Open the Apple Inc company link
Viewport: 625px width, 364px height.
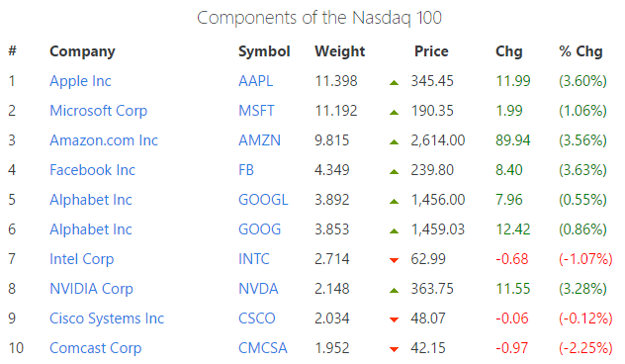(x=80, y=81)
